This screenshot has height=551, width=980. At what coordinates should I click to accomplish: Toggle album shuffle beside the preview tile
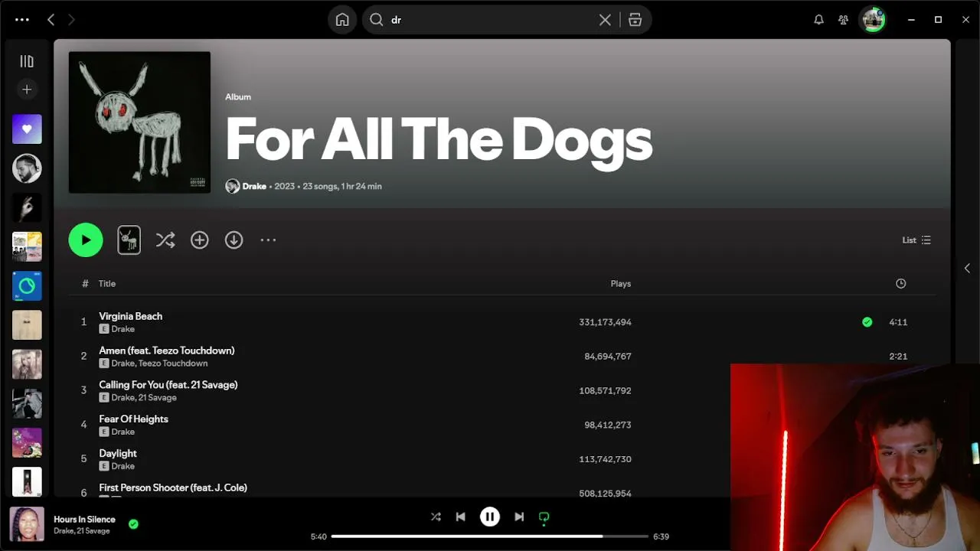point(165,240)
